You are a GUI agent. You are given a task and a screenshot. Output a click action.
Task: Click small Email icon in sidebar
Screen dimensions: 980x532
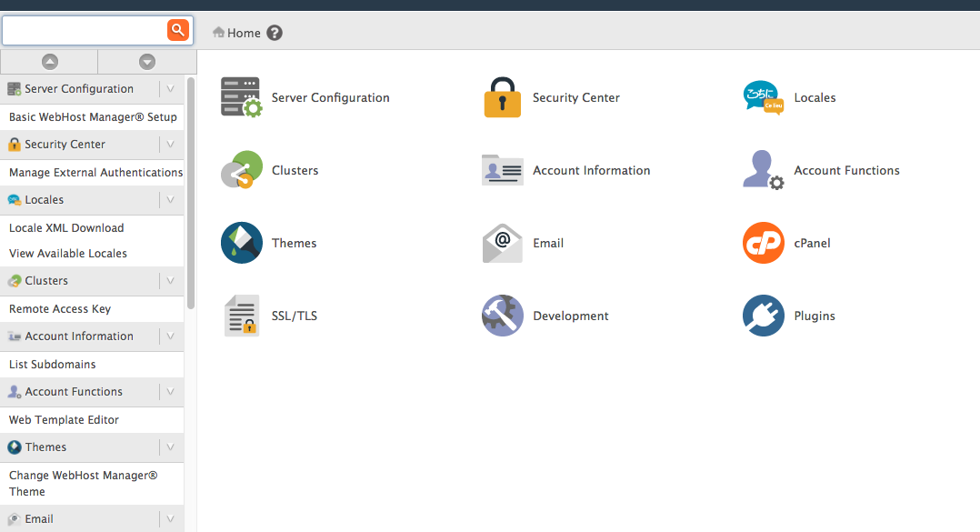click(14, 519)
